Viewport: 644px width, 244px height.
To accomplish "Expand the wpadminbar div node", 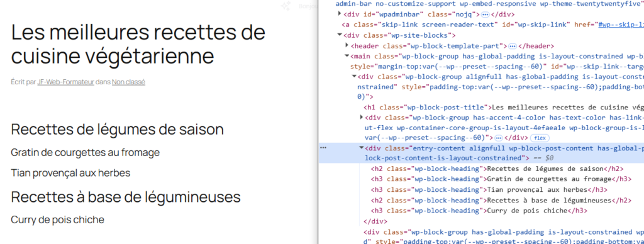I will point(340,14).
